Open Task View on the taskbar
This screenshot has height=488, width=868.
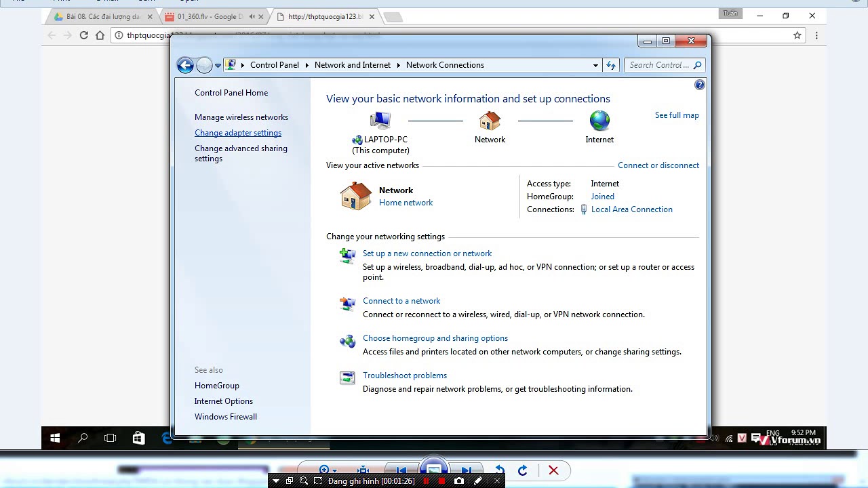(x=111, y=438)
